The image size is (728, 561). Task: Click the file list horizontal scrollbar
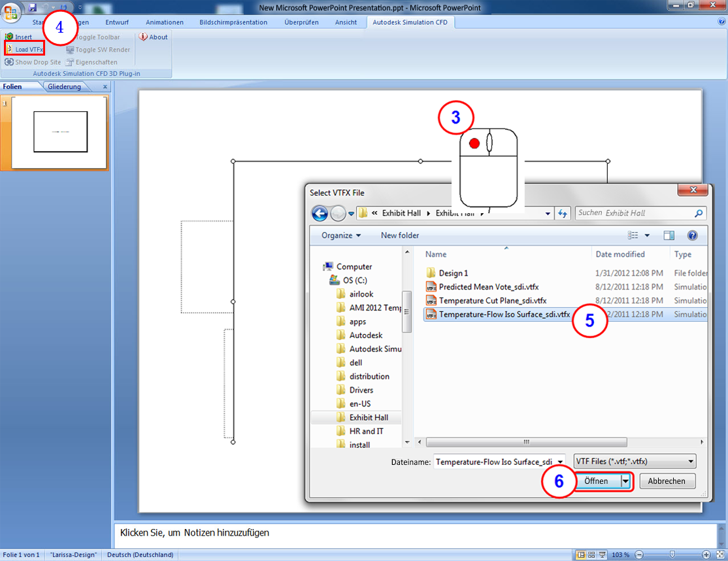[x=526, y=441]
